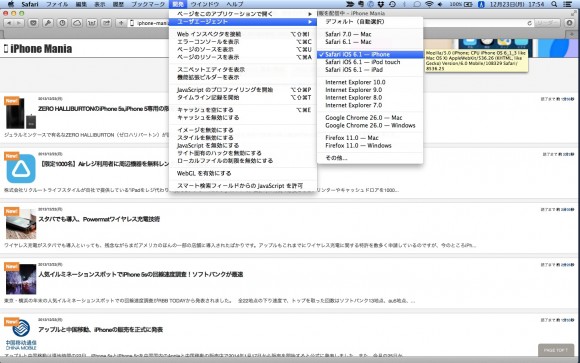Click the toolbar icon right of the cloud

point(92,23)
